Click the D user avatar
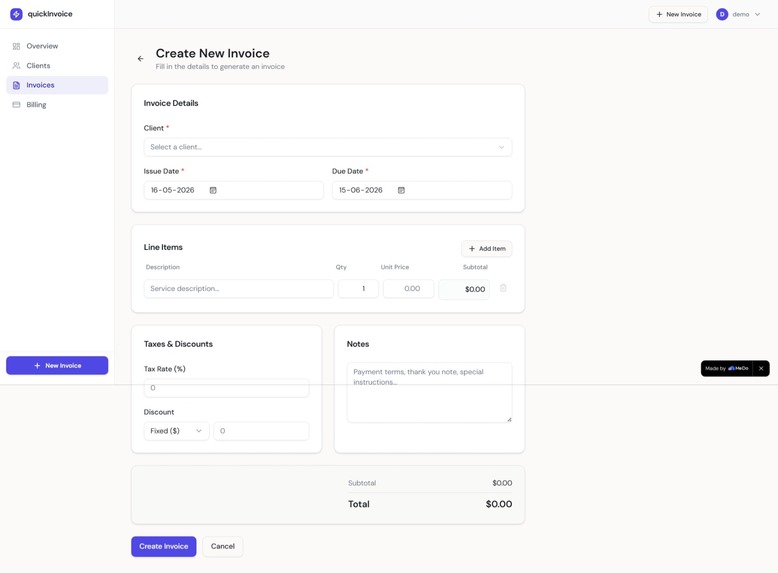Screen dimensions: 778x573 [x=722, y=14]
